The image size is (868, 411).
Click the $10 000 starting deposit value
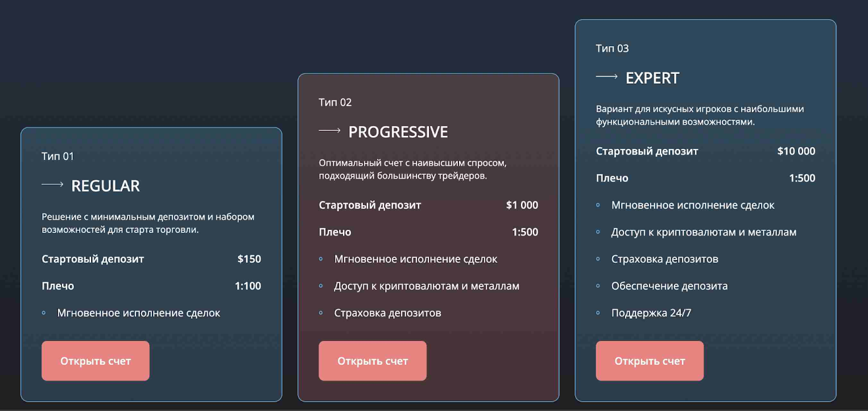point(796,151)
